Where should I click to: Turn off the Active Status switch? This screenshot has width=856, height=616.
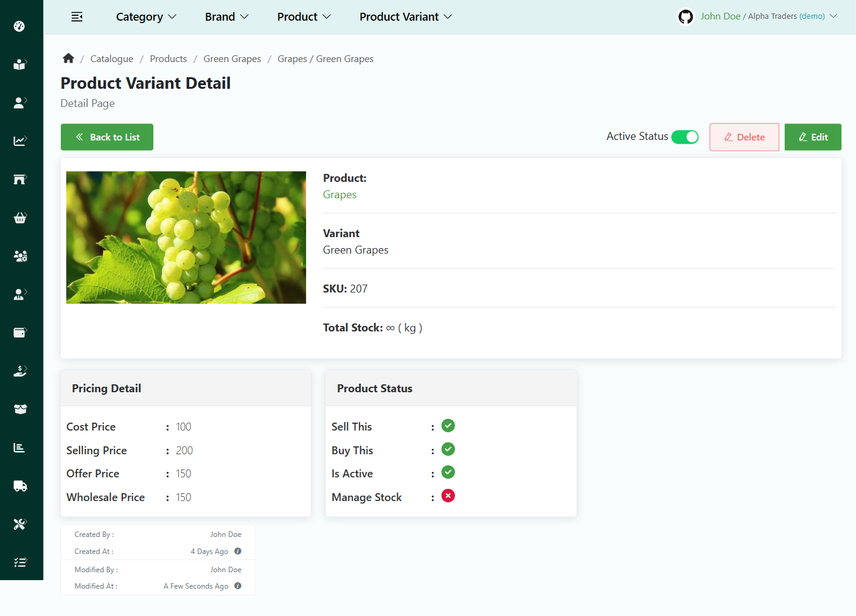pos(684,137)
